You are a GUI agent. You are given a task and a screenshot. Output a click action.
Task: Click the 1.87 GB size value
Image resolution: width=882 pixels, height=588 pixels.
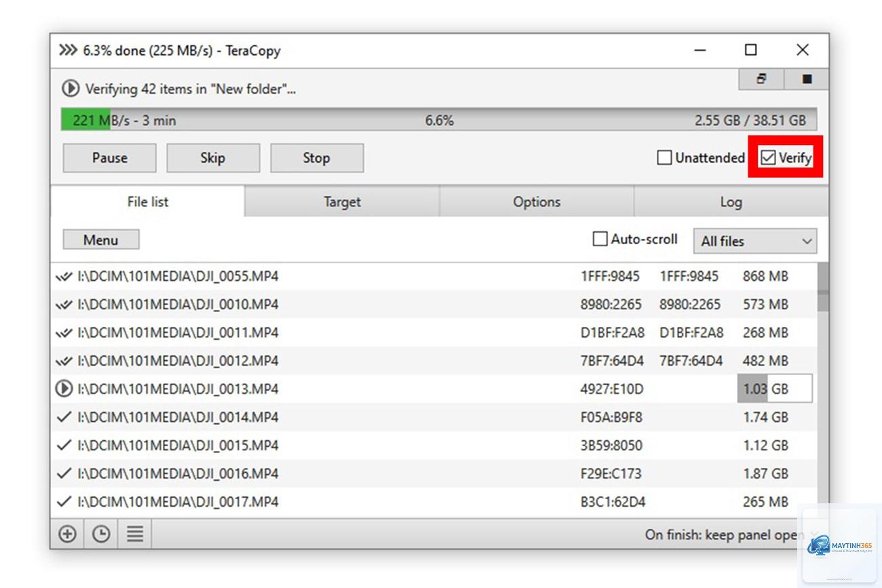[765, 473]
